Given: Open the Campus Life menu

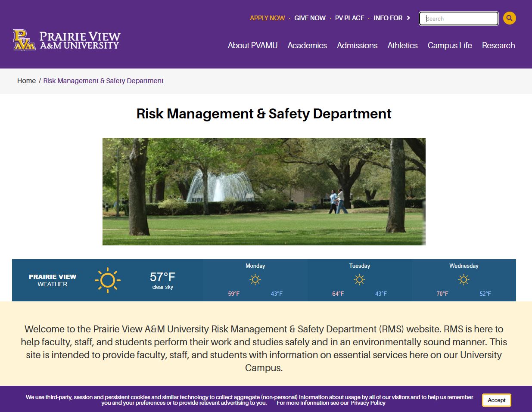Looking at the screenshot, I should click(450, 46).
